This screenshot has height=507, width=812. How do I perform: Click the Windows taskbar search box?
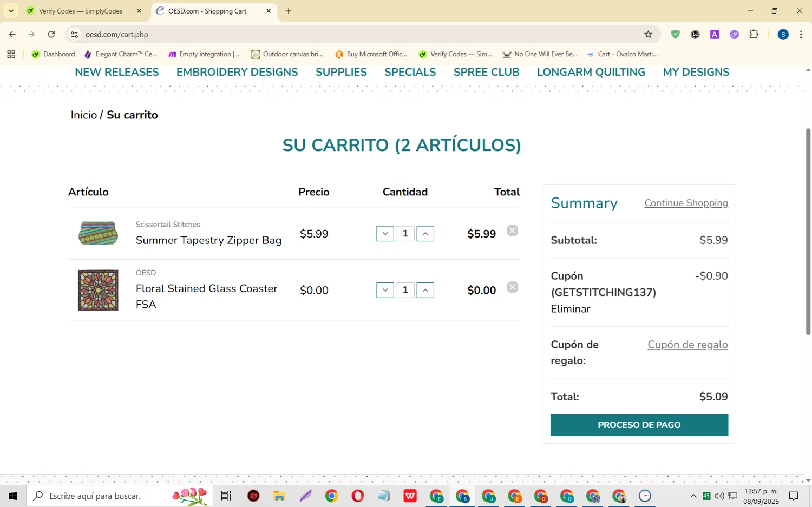pyautogui.click(x=120, y=496)
